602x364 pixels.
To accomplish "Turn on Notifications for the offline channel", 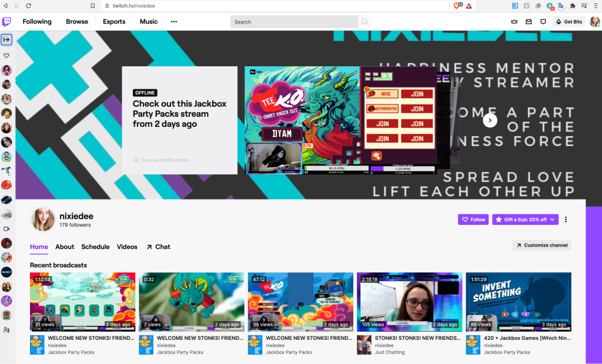I will point(160,160).
